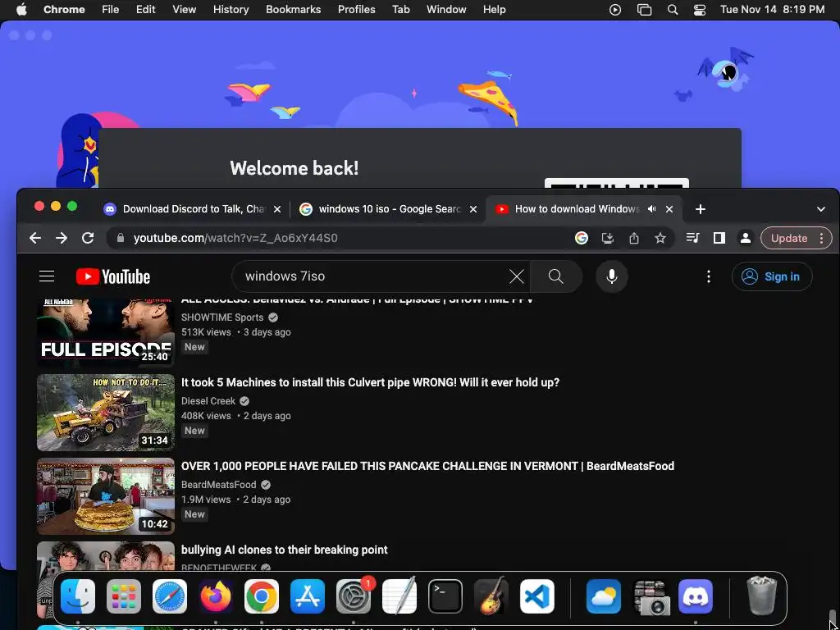Close the Download Discord tab
This screenshot has height=630, width=840.
tap(277, 209)
